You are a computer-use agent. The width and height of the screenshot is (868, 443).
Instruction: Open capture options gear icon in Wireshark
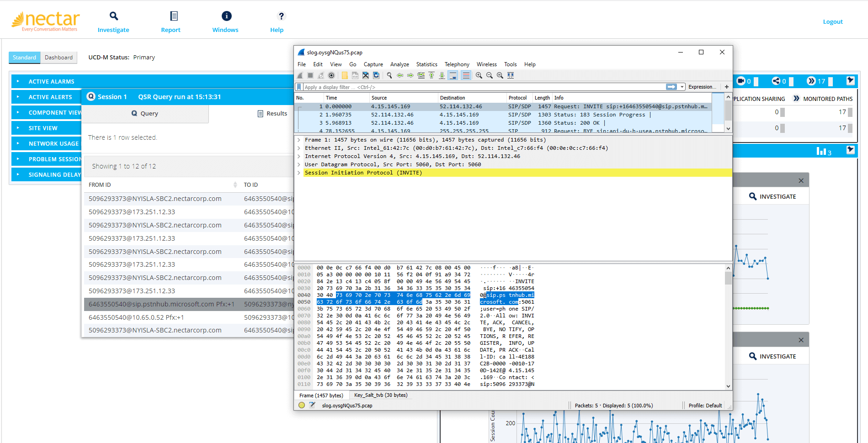click(x=331, y=75)
